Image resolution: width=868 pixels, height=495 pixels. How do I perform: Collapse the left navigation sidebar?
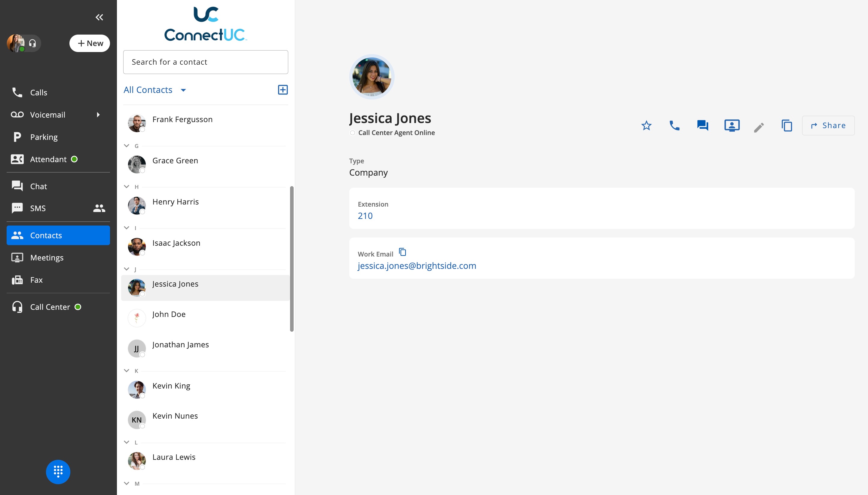click(x=99, y=17)
